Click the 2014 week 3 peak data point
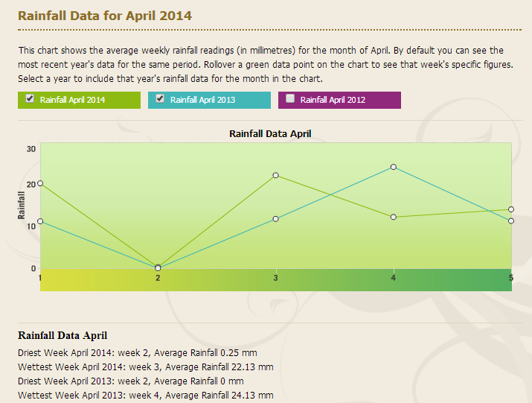This screenshot has width=532, height=403. tap(275, 175)
